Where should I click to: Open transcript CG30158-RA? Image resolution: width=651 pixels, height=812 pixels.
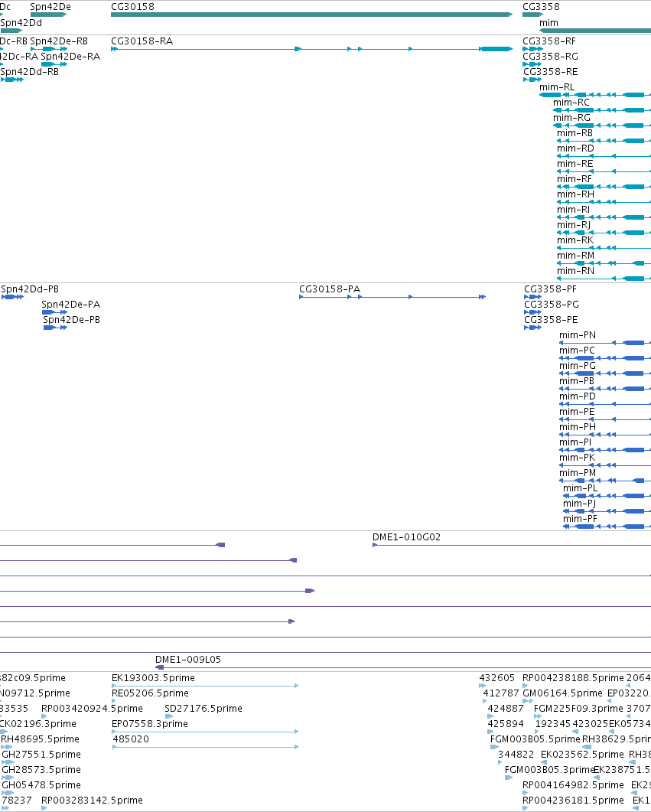point(142,41)
